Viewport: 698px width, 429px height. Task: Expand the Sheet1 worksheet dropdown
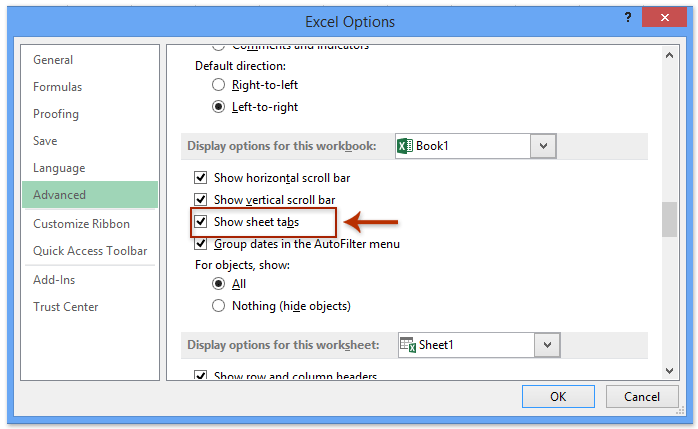545,345
